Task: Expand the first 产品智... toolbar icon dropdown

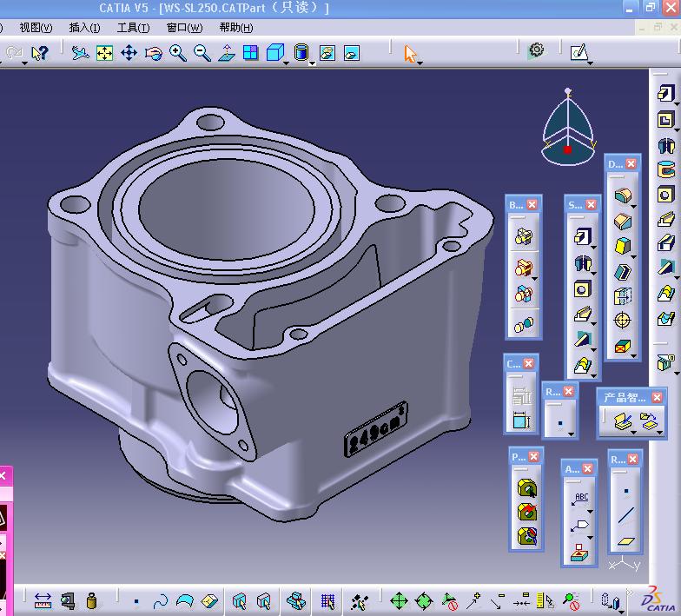Action: point(634,433)
